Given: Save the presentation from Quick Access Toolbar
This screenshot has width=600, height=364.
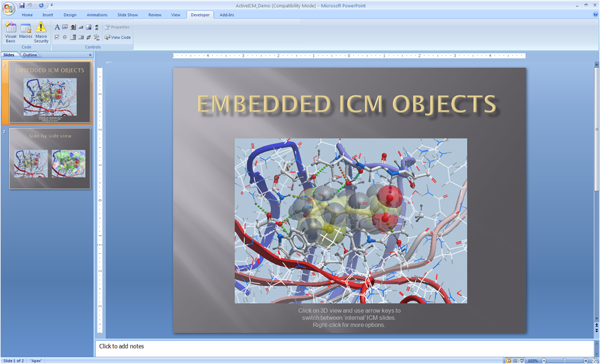Looking at the screenshot, I should (22, 5).
